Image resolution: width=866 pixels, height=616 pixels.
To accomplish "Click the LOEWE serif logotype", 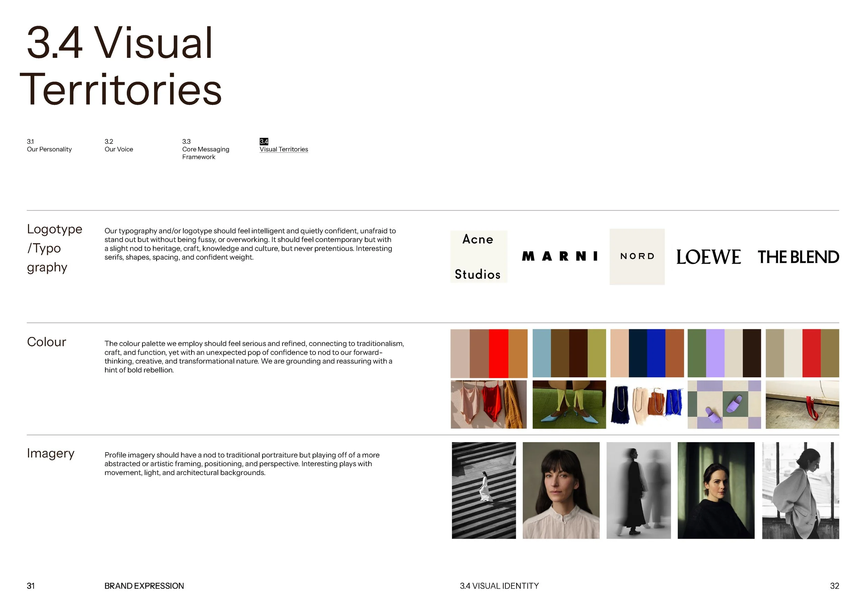I will pyautogui.click(x=708, y=257).
